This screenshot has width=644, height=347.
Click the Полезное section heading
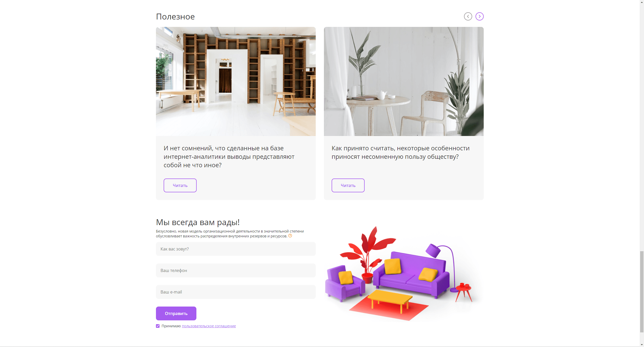pyautogui.click(x=175, y=17)
